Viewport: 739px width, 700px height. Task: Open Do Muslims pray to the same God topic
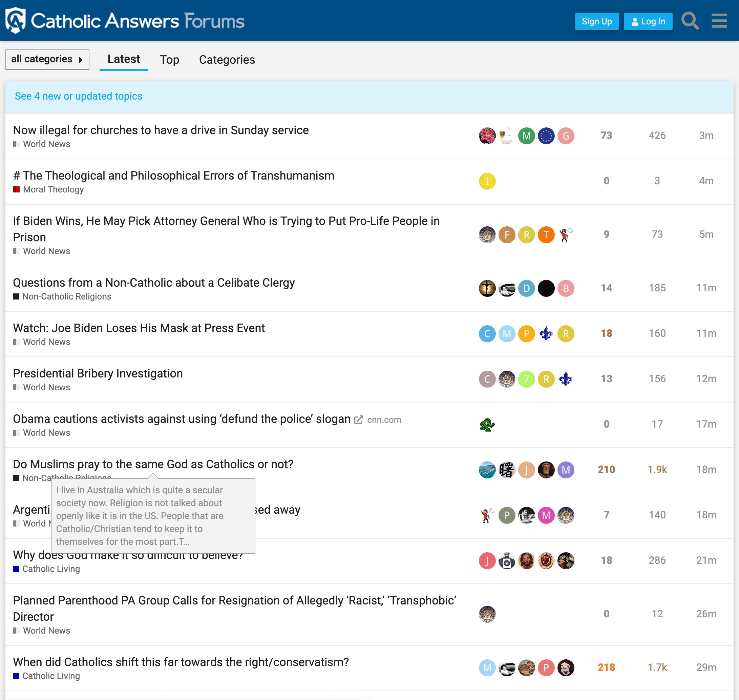point(153,464)
